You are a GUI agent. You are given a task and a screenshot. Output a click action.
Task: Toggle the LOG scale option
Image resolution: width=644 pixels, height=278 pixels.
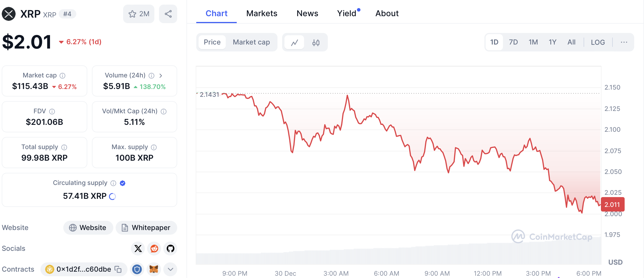(x=598, y=42)
